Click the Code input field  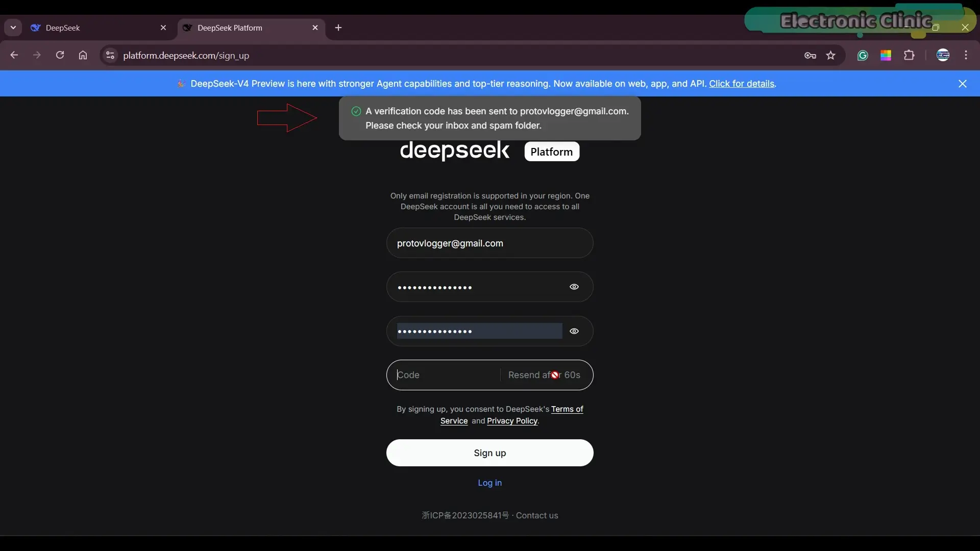[443, 375]
